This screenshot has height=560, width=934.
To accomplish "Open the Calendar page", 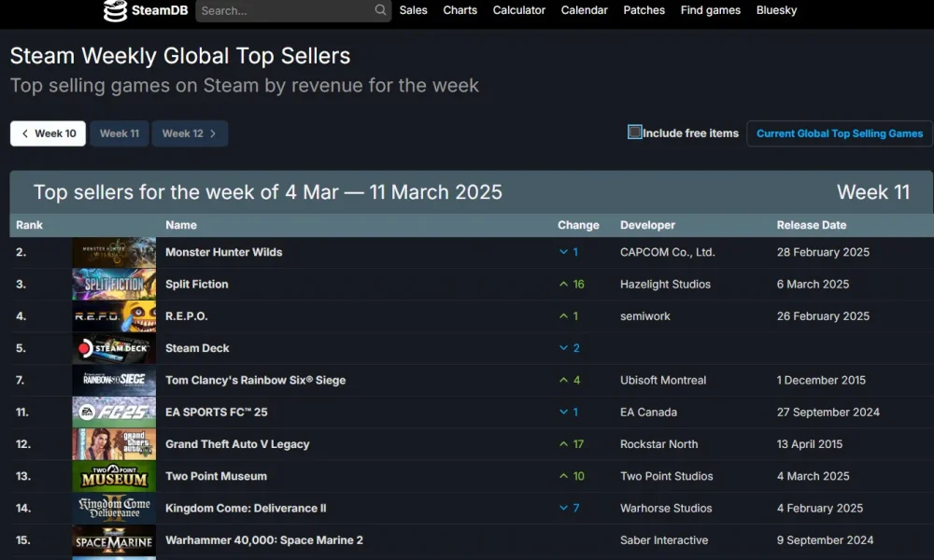I will coord(585,10).
